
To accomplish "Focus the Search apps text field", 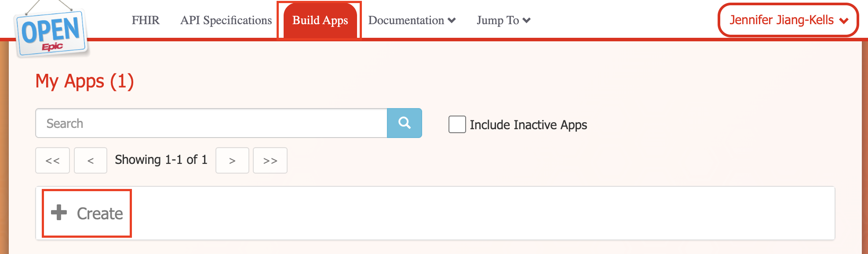I will 211,123.
